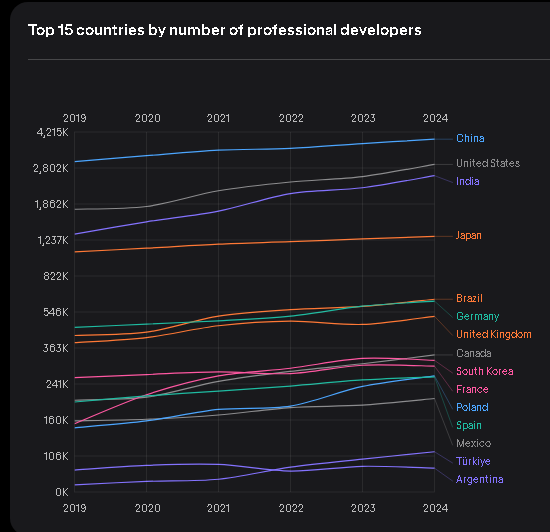
Task: Click the 822K y-axis label
Action: [56, 276]
